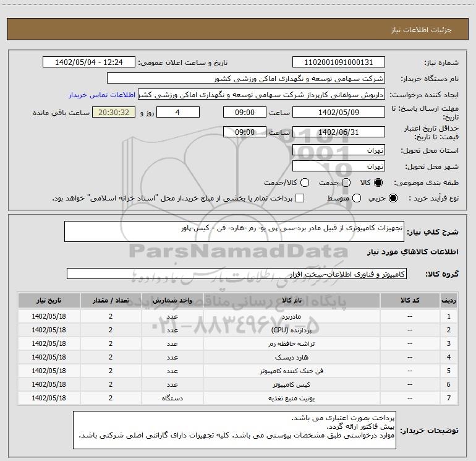Select the کالا/خدمت radio button
Screen dimensions: 476x461
(x=305, y=183)
